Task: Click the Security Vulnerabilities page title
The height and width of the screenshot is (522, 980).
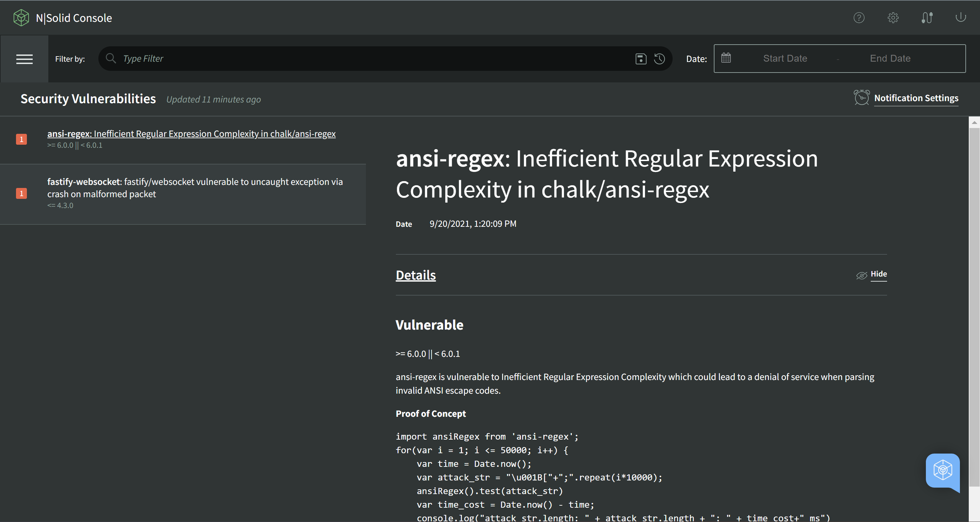Action: point(88,98)
